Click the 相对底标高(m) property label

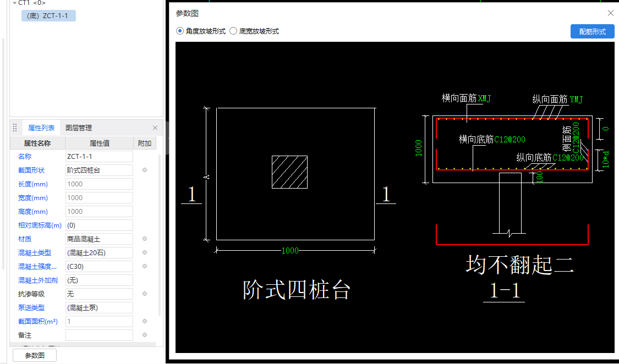40,225
